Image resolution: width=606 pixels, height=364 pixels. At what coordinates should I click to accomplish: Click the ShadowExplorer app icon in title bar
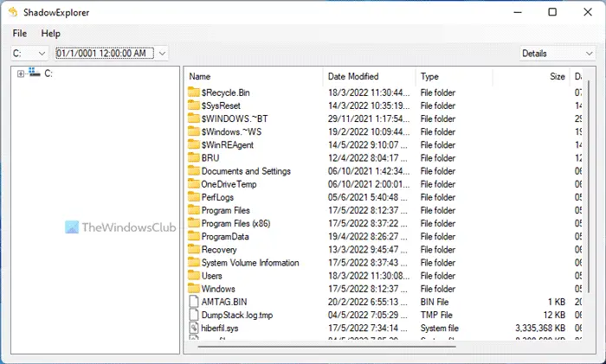tap(13, 12)
